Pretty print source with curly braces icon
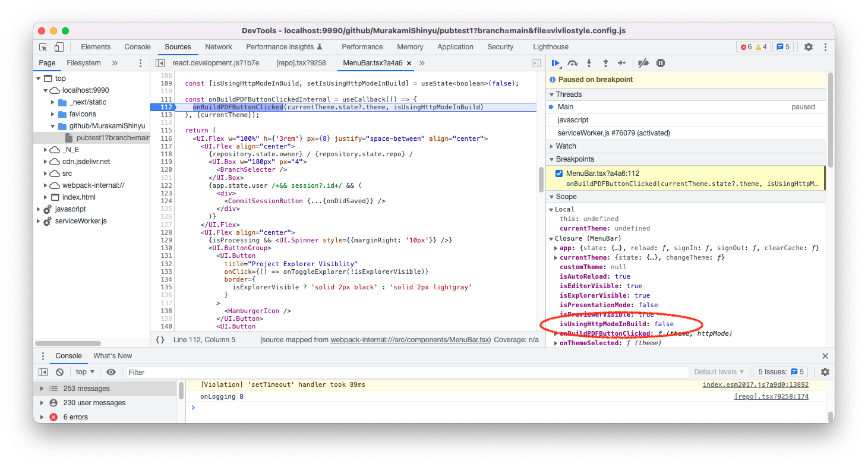The image size is (868, 467). [x=160, y=340]
